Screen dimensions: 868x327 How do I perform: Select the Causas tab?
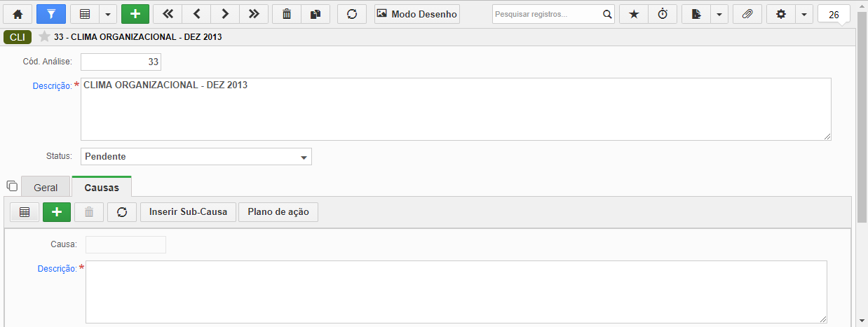pyautogui.click(x=102, y=188)
